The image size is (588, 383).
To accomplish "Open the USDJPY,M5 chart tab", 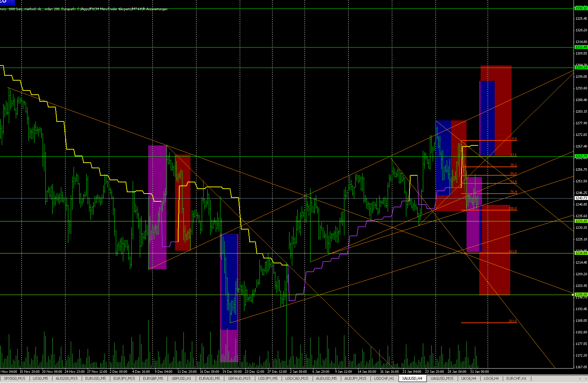I will point(267,378).
